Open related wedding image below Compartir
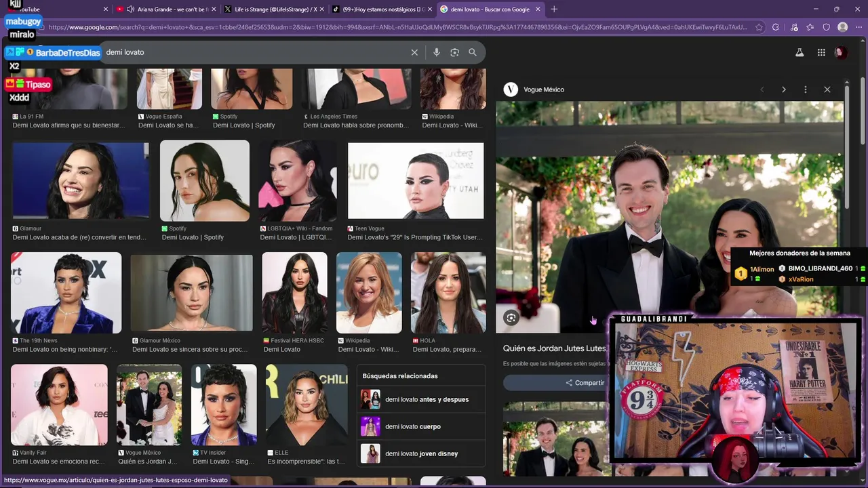This screenshot has height=488, width=868. pos(556,439)
